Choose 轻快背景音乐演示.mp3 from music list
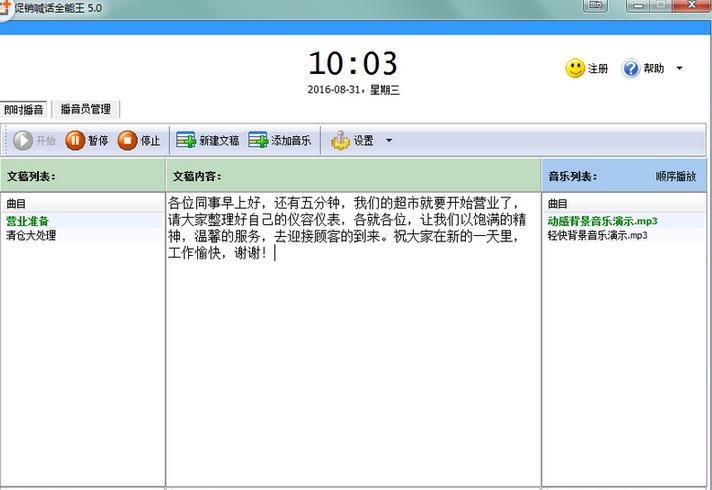Image resolution: width=712 pixels, height=490 pixels. tap(597, 236)
